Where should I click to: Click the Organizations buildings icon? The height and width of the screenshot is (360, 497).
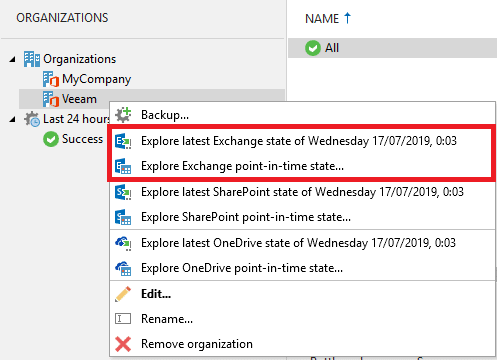pyautogui.click(x=32, y=59)
